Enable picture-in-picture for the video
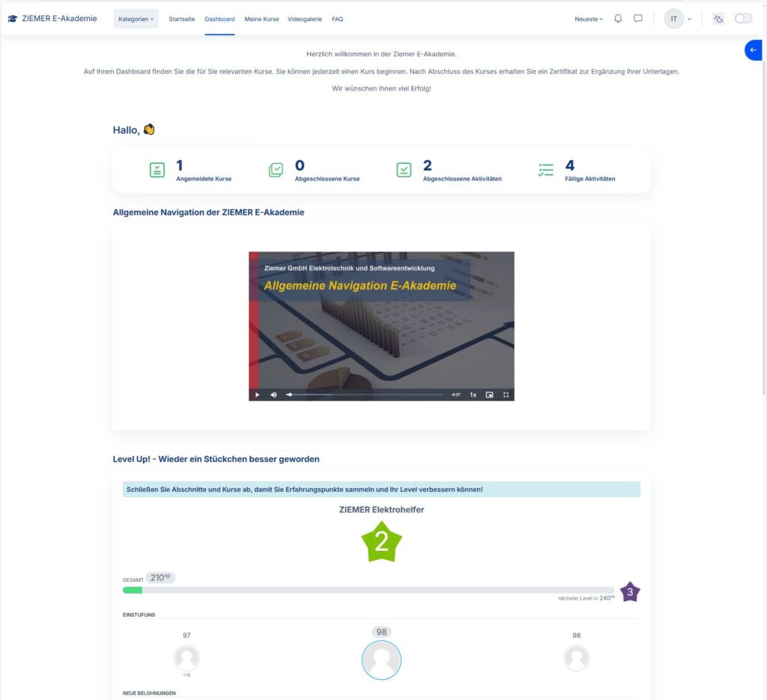 pos(489,395)
